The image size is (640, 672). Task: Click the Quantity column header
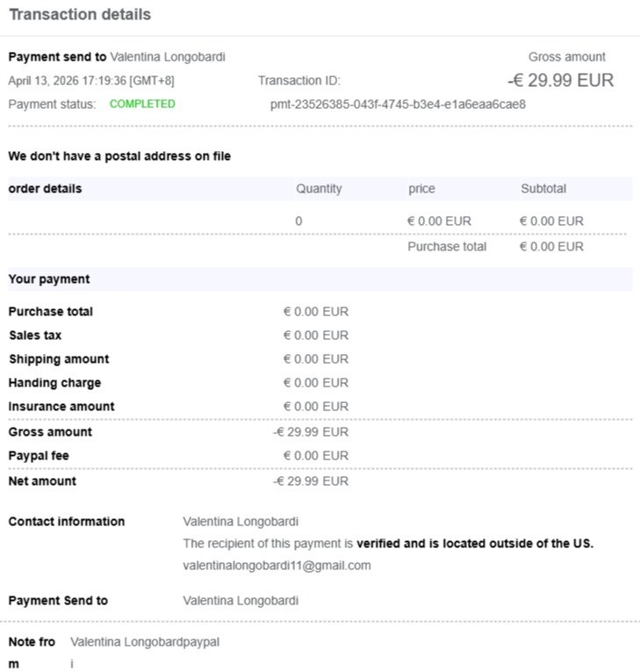[x=319, y=189]
